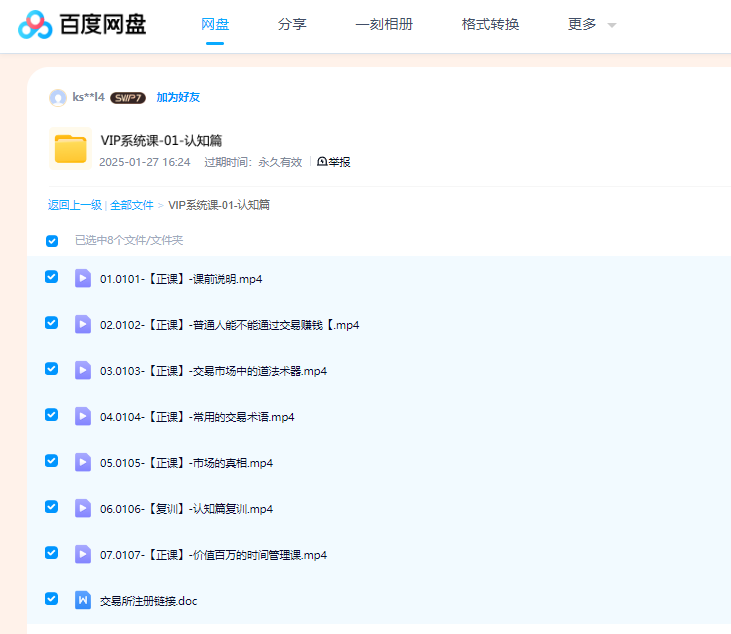This screenshot has width=731, height=634.
Task: Click the 举报 report link text
Action: coord(339,162)
